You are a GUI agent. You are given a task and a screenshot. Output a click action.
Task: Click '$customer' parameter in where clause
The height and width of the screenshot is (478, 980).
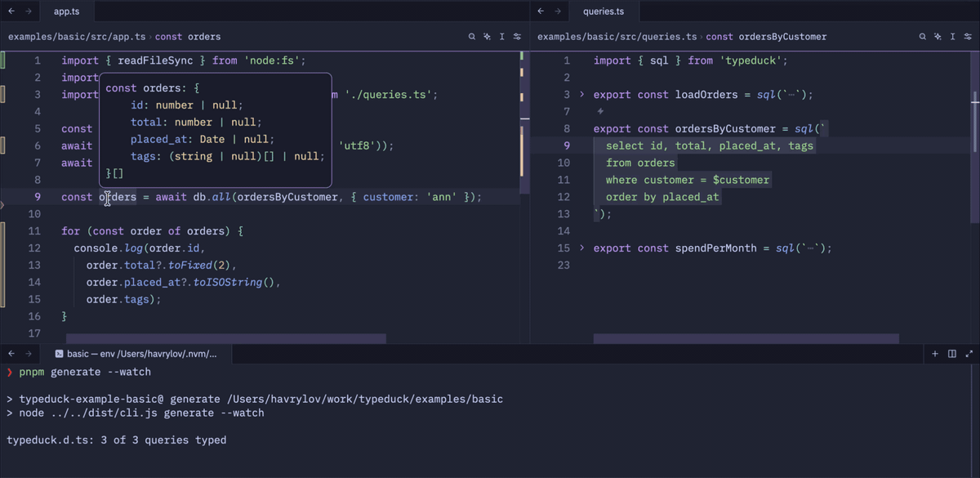[x=742, y=180]
